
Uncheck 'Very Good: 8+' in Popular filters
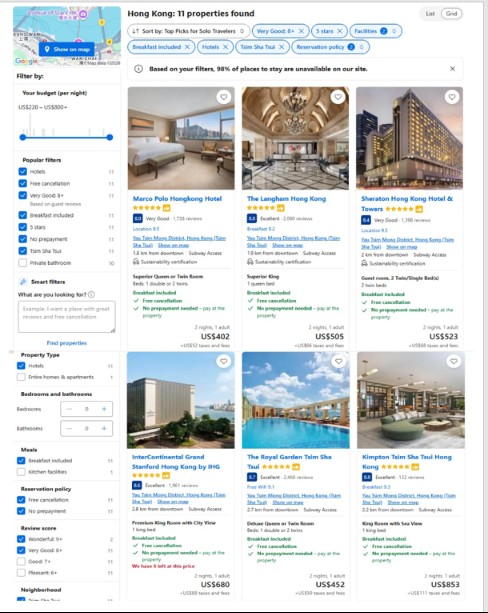click(23, 195)
